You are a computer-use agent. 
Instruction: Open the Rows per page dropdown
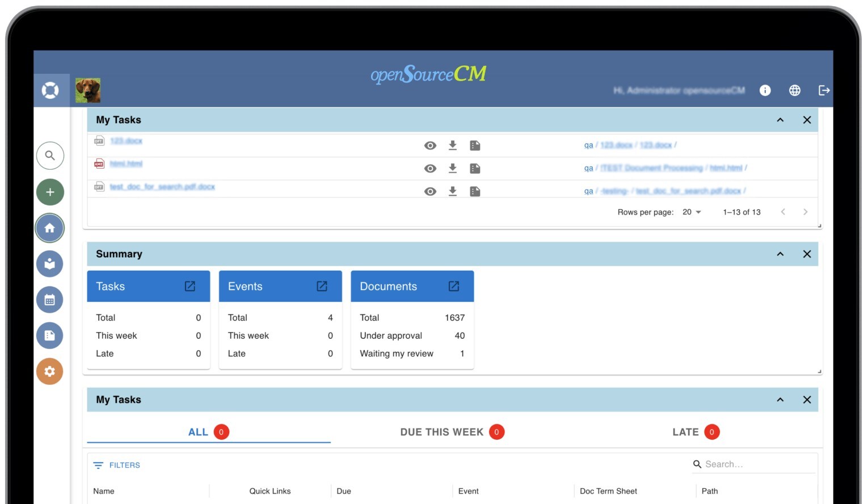point(692,212)
